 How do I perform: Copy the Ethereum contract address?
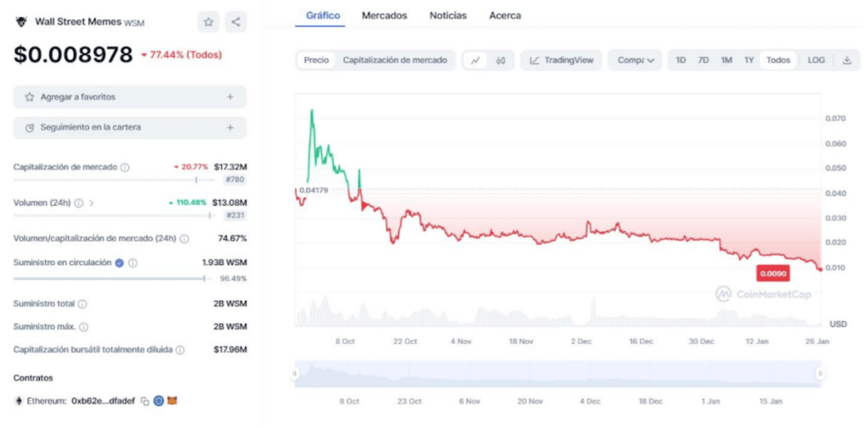144,401
